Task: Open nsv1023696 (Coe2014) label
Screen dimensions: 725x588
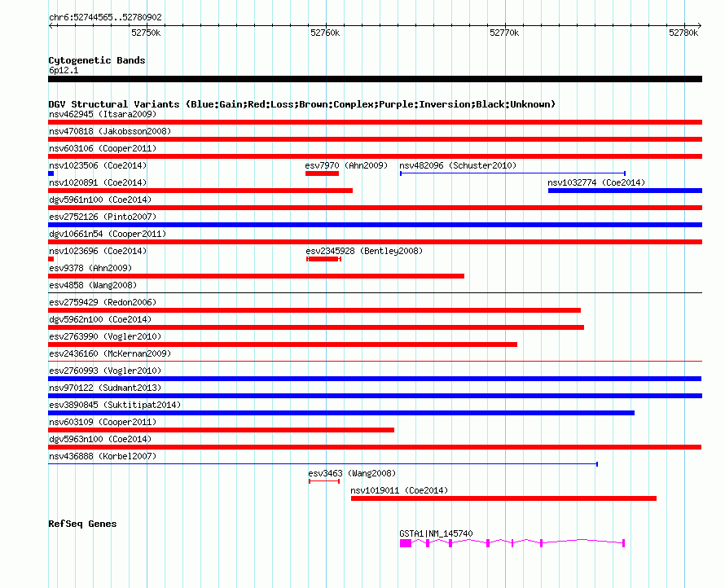Action: pyautogui.click(x=98, y=251)
